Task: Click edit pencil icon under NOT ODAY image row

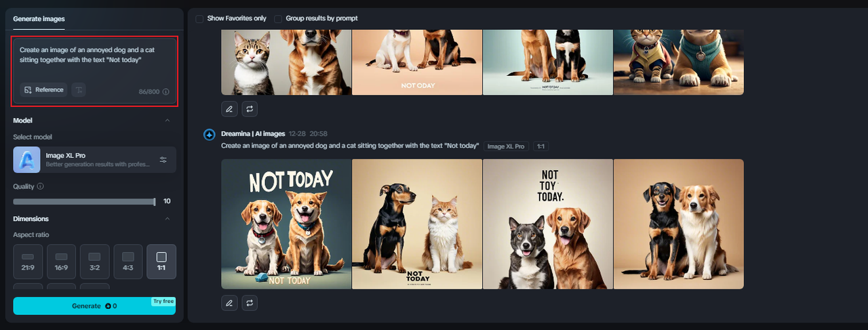Action: point(229,108)
